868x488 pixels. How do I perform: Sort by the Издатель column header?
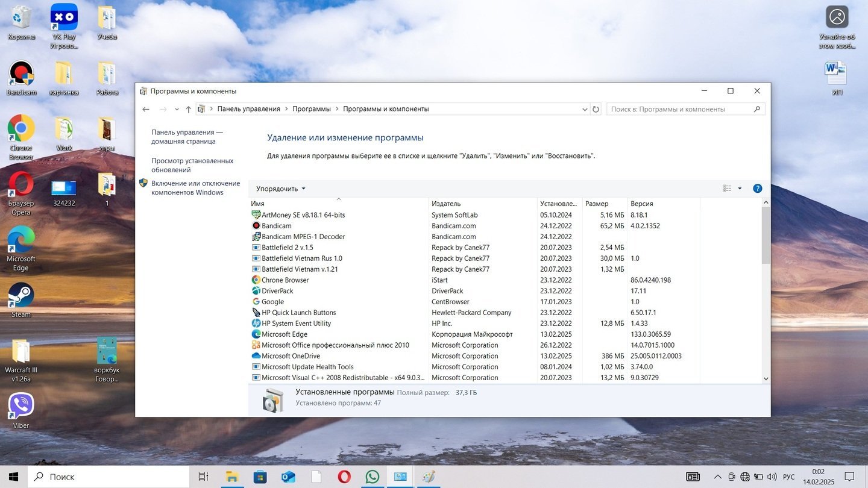pyautogui.click(x=483, y=204)
